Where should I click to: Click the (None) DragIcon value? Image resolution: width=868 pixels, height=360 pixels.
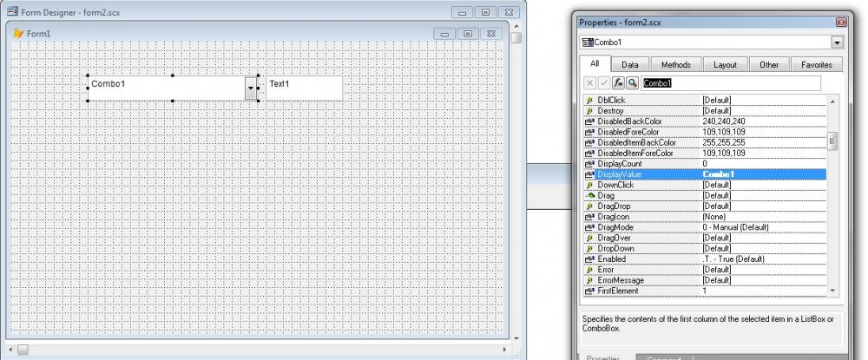pos(713,217)
